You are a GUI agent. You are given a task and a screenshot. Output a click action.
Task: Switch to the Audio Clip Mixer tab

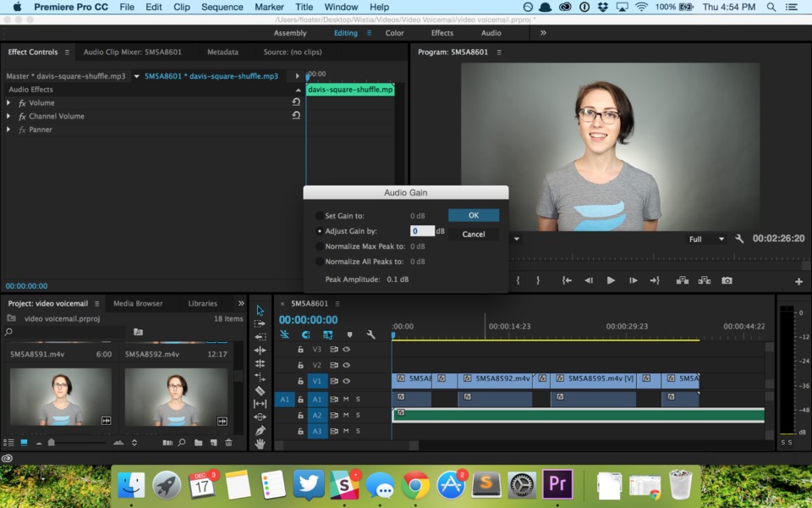coord(126,52)
